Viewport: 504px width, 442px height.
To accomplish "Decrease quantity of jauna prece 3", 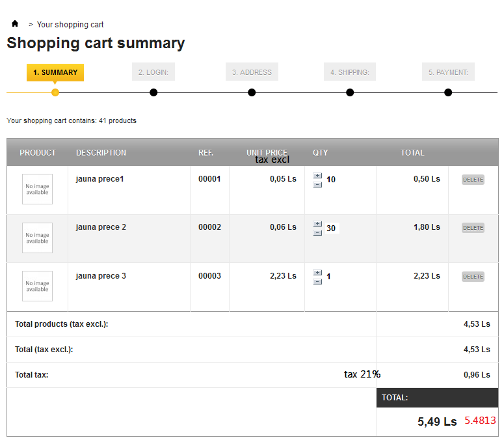I will point(317,281).
